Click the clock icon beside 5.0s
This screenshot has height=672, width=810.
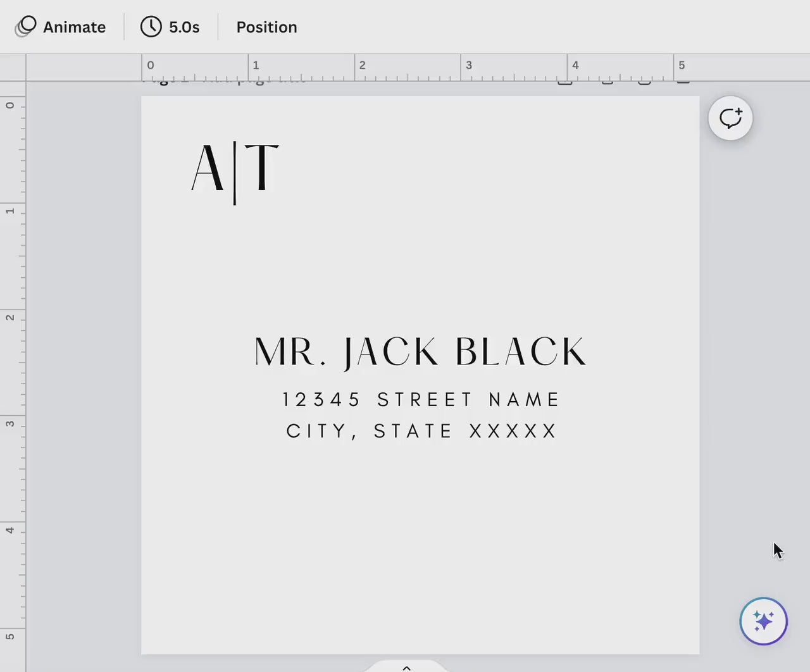151,27
